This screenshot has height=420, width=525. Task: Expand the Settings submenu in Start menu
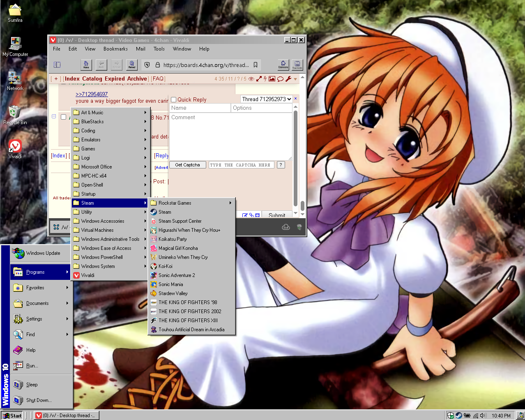pyautogui.click(x=41, y=319)
